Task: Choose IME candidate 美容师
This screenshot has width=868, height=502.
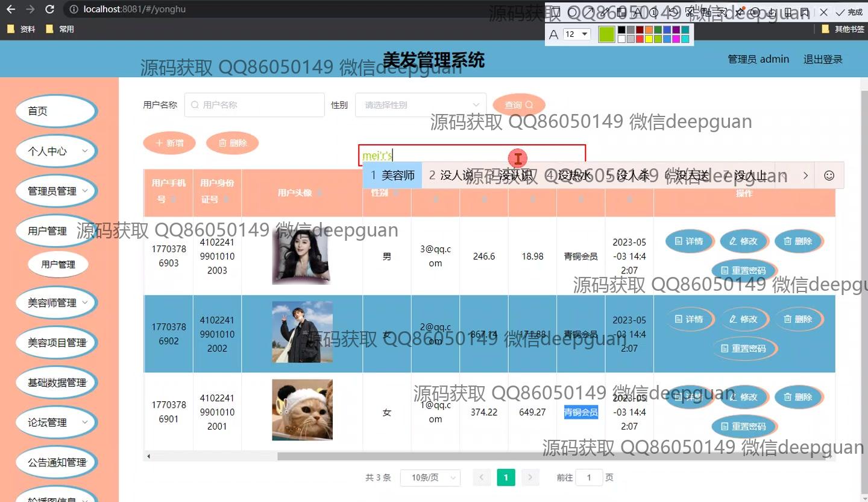Action: 392,176
